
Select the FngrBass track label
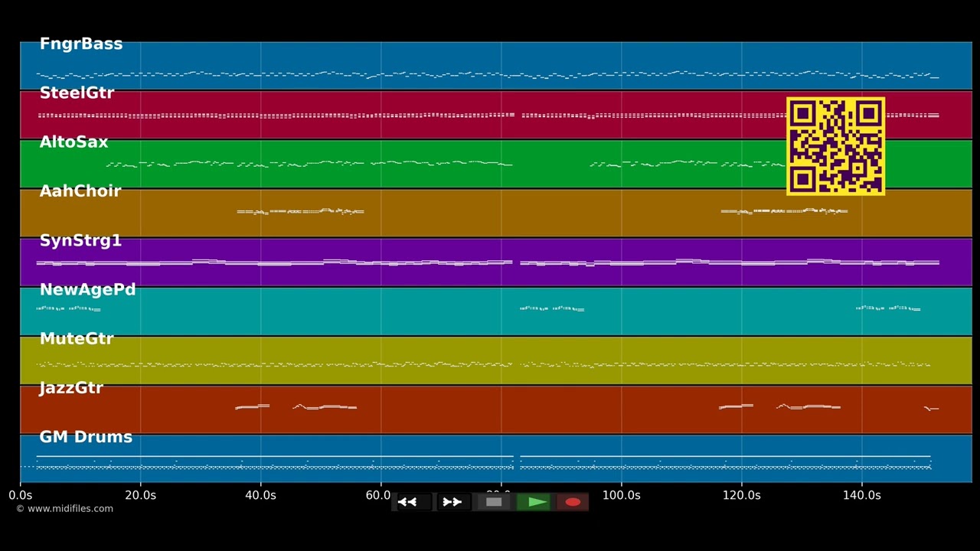pyautogui.click(x=81, y=44)
